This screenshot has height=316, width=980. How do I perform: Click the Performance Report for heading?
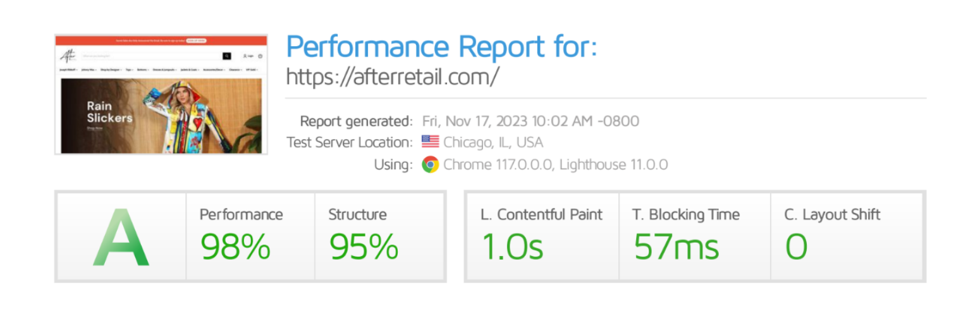pos(441,47)
